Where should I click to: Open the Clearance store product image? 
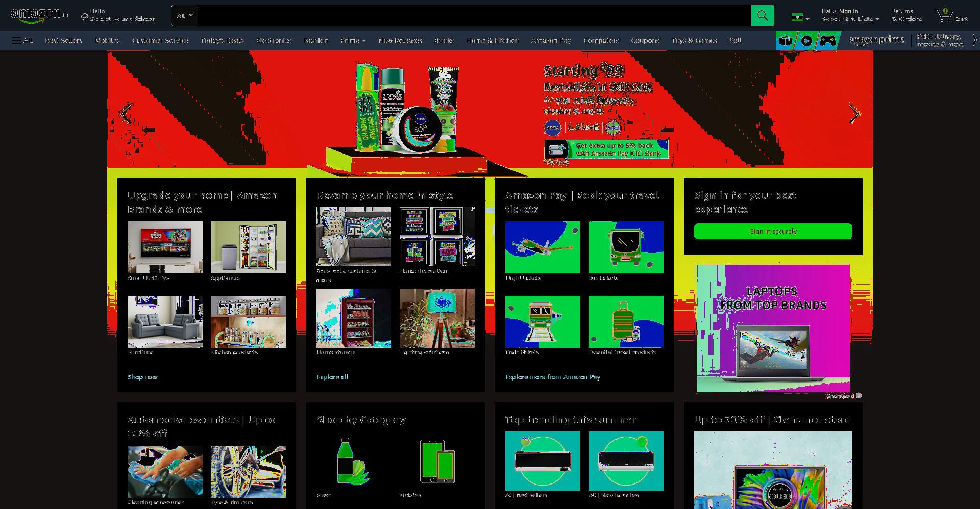[773, 470]
